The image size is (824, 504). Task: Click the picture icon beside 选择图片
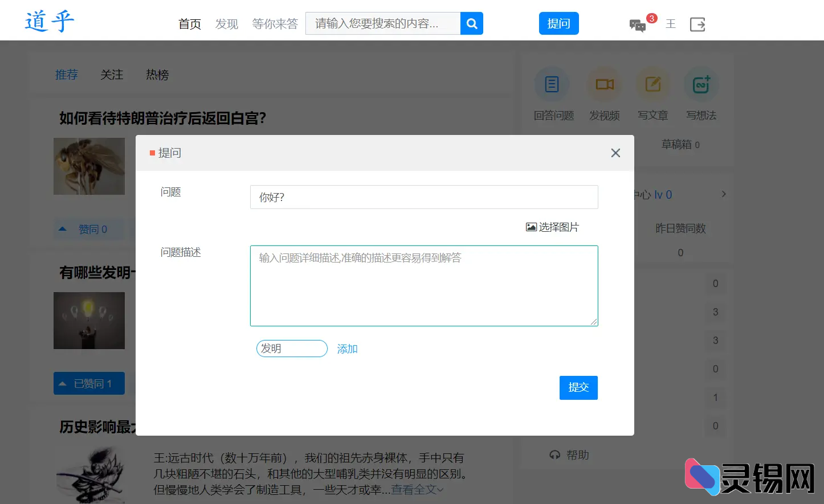[531, 227]
